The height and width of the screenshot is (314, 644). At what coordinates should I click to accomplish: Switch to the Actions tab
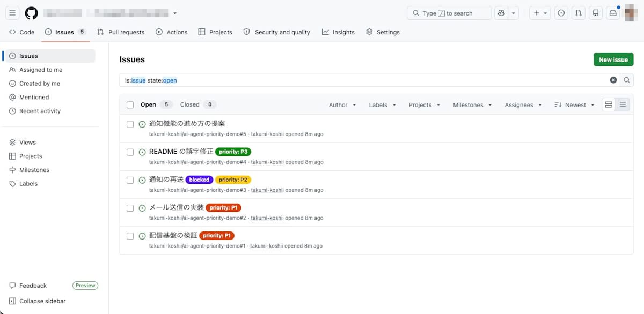(x=171, y=32)
